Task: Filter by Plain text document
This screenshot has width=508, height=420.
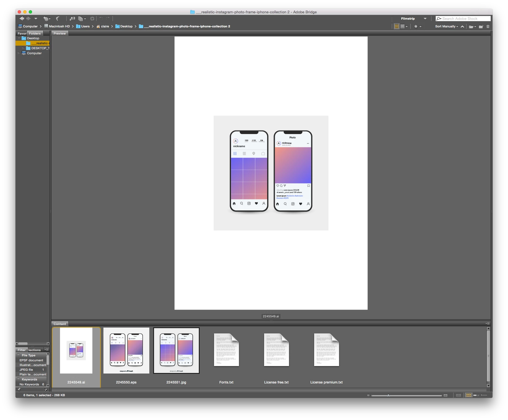Action: (31, 374)
